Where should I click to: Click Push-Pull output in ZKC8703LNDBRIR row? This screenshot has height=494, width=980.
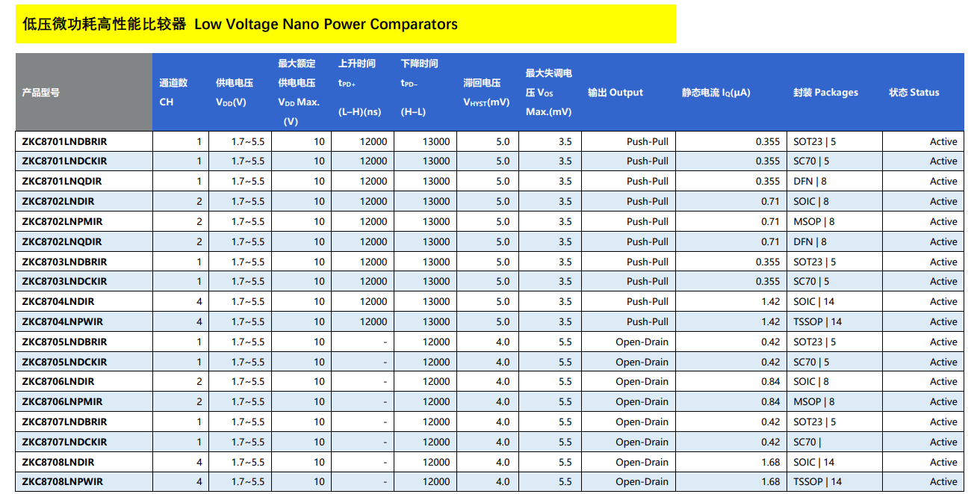tap(648, 262)
